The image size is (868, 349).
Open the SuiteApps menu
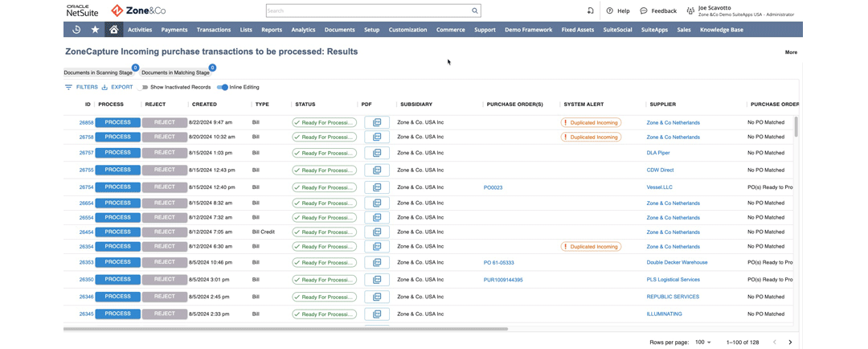click(654, 30)
